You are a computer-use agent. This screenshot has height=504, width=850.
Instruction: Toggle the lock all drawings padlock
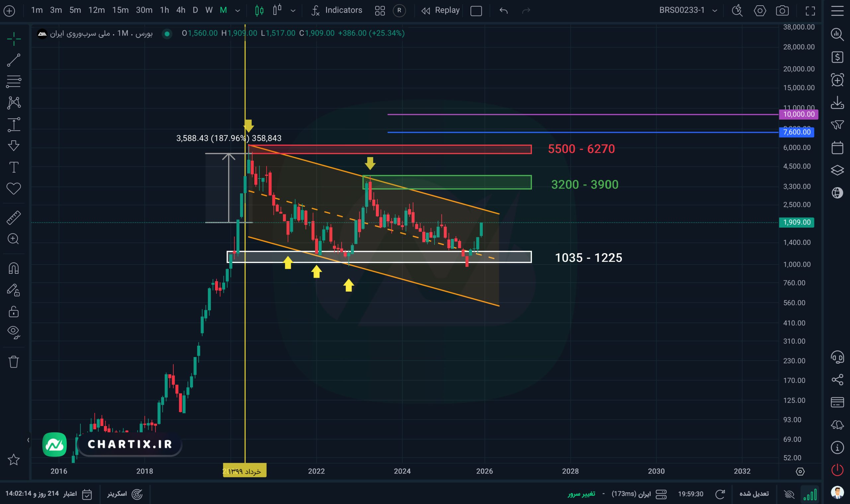click(14, 312)
